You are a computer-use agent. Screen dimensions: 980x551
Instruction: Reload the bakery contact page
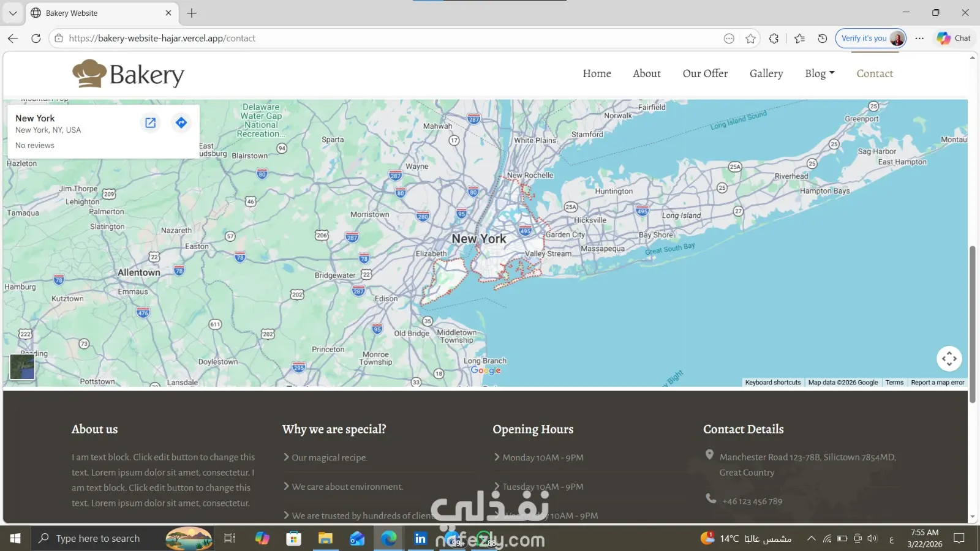(x=36, y=38)
